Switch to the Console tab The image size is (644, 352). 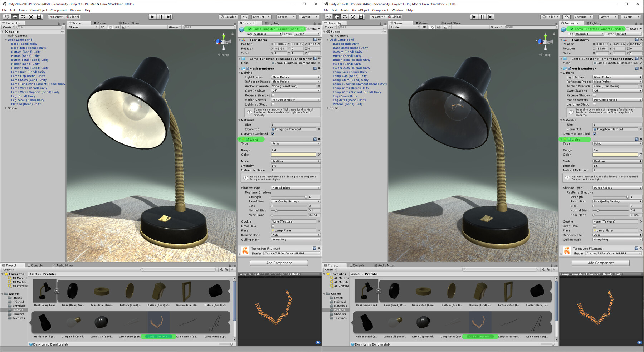35,265
